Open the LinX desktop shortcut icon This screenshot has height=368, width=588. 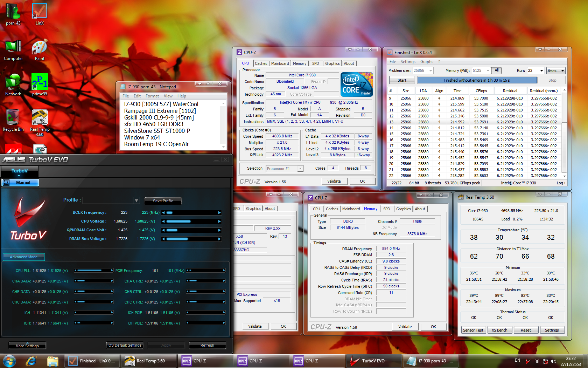tap(40, 14)
